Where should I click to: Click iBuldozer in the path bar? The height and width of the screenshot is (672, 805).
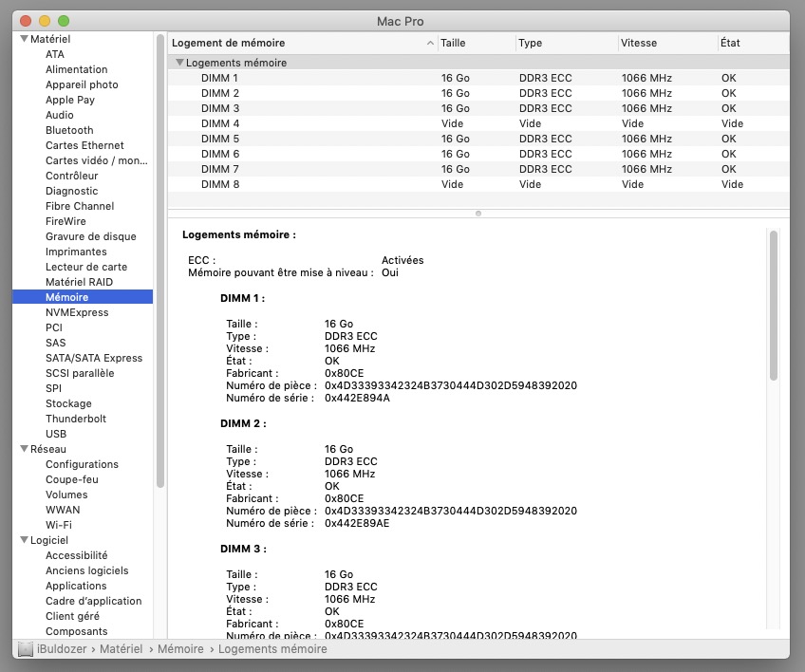(62, 649)
